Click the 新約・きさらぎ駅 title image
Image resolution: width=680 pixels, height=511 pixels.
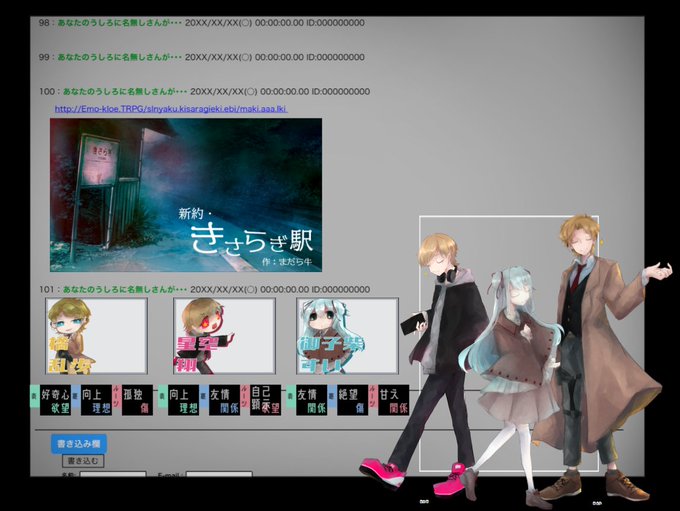tap(186, 195)
